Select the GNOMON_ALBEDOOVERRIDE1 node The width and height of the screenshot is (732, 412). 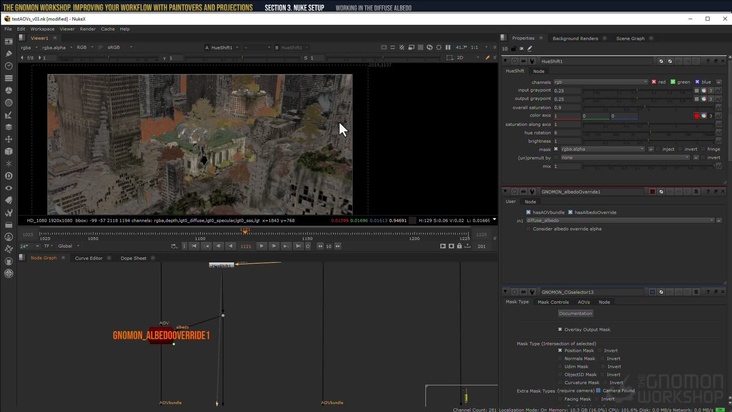click(161, 335)
